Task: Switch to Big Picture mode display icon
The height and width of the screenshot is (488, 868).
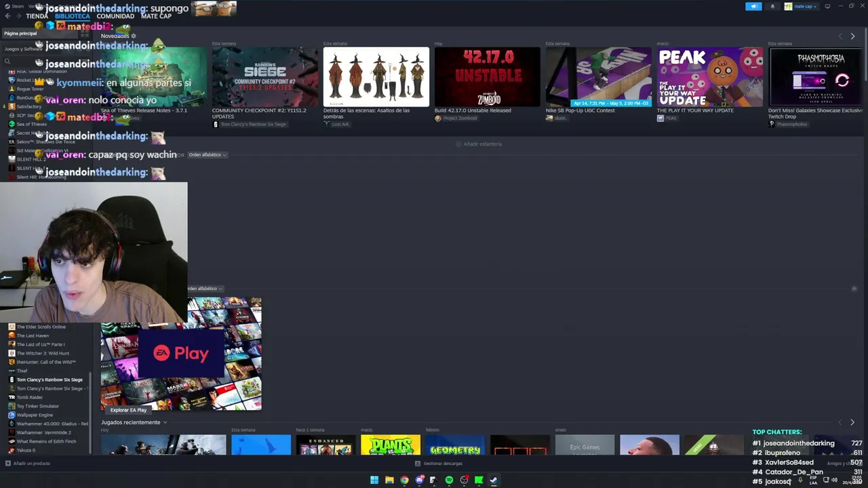Action: tap(827, 6)
